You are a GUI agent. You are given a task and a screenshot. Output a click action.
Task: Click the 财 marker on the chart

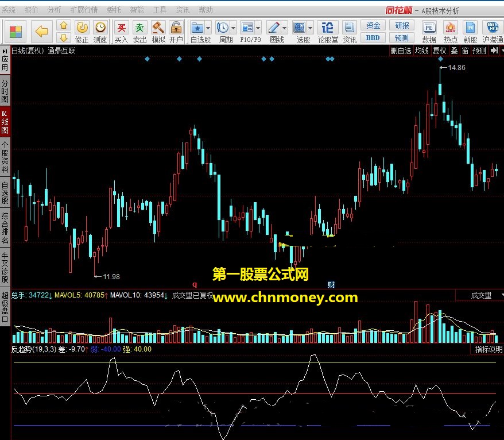pyautogui.click(x=331, y=285)
